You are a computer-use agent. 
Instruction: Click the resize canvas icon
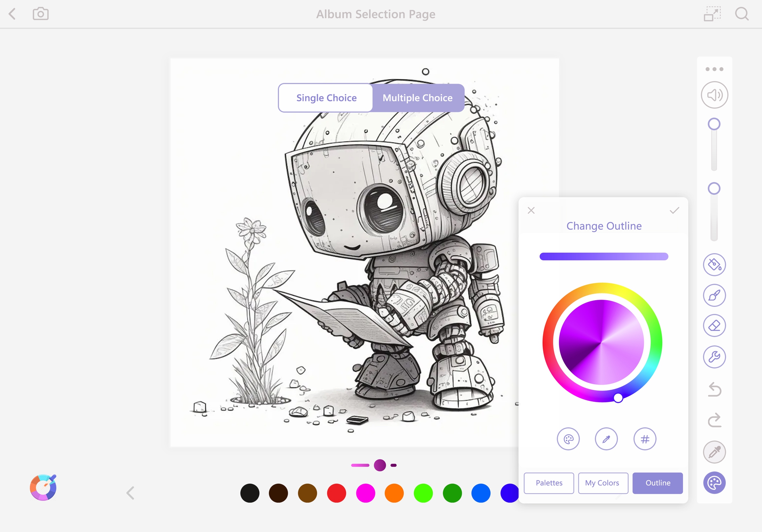tap(712, 14)
